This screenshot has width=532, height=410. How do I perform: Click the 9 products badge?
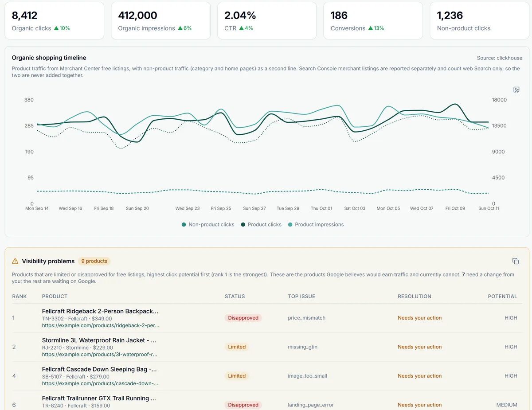tap(94, 261)
